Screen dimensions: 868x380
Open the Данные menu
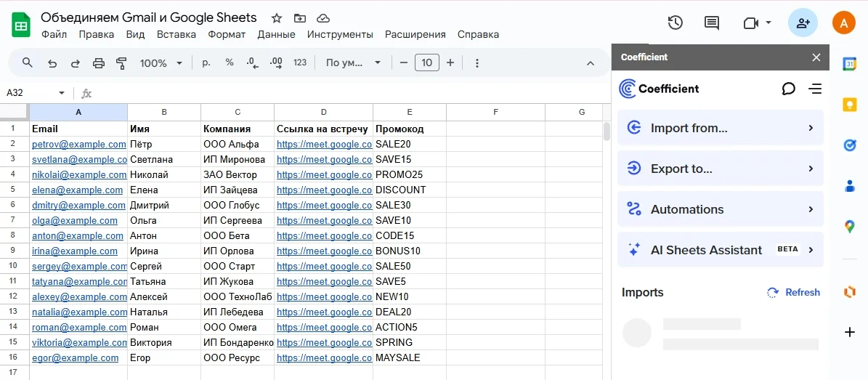click(x=276, y=34)
